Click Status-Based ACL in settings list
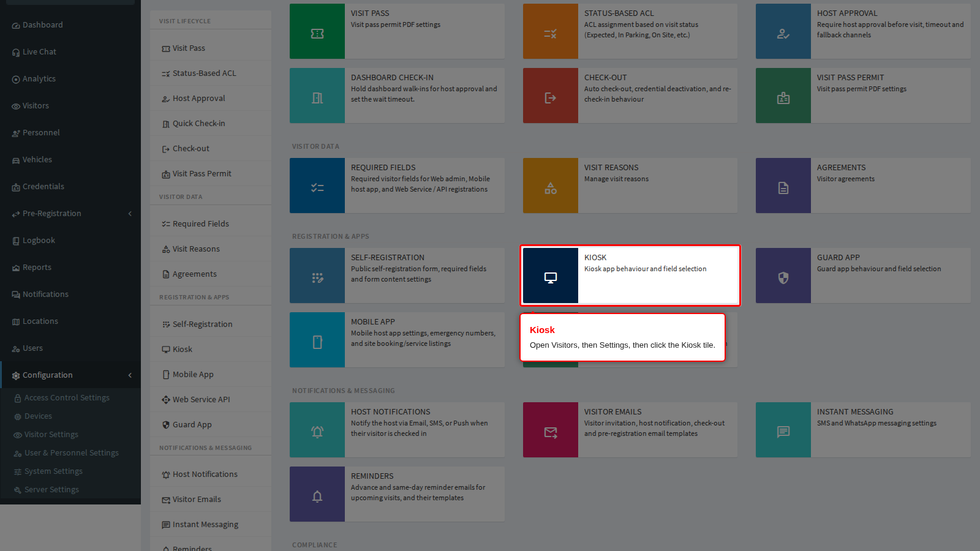Image resolution: width=980 pixels, height=551 pixels. [x=211, y=73]
